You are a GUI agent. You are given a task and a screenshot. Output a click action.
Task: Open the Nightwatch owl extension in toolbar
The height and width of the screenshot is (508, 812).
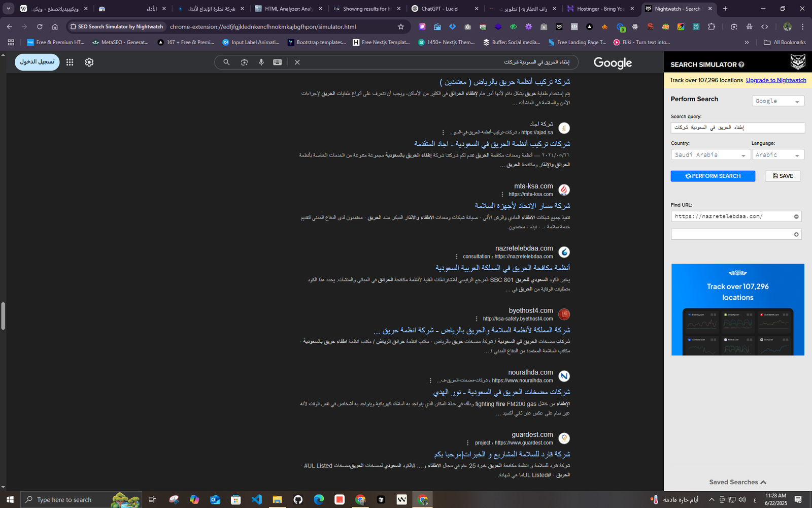(559, 26)
